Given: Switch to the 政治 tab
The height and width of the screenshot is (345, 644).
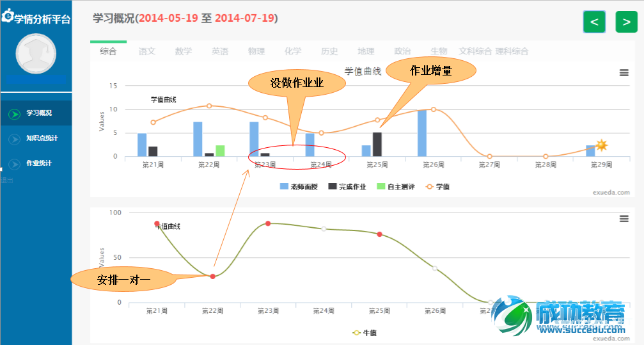Looking at the screenshot, I should pos(402,51).
